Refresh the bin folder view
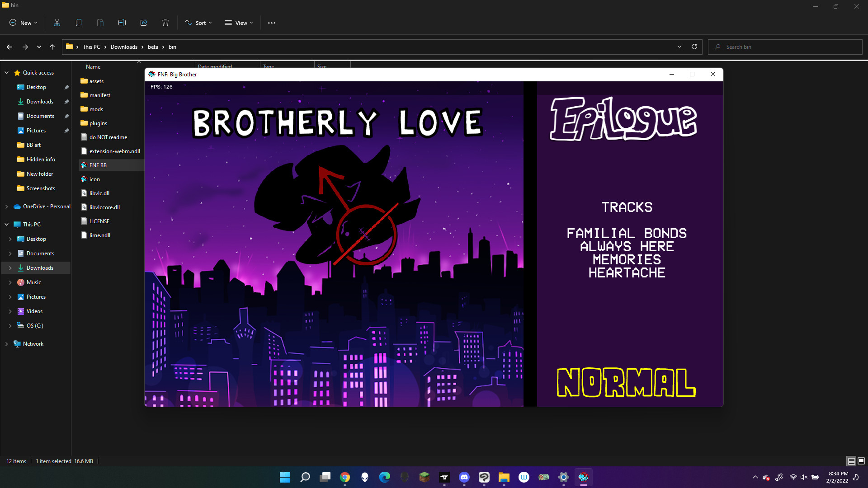This screenshot has height=488, width=868. click(694, 47)
